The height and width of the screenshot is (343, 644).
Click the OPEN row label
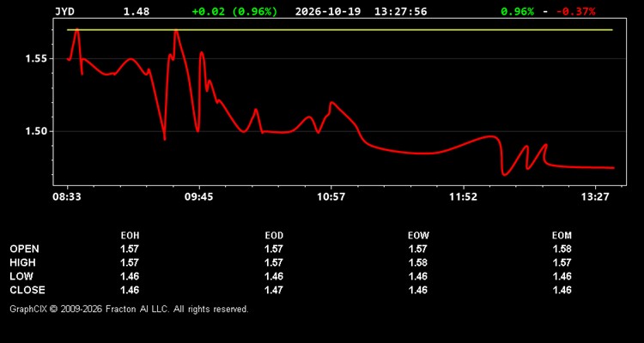(25, 249)
